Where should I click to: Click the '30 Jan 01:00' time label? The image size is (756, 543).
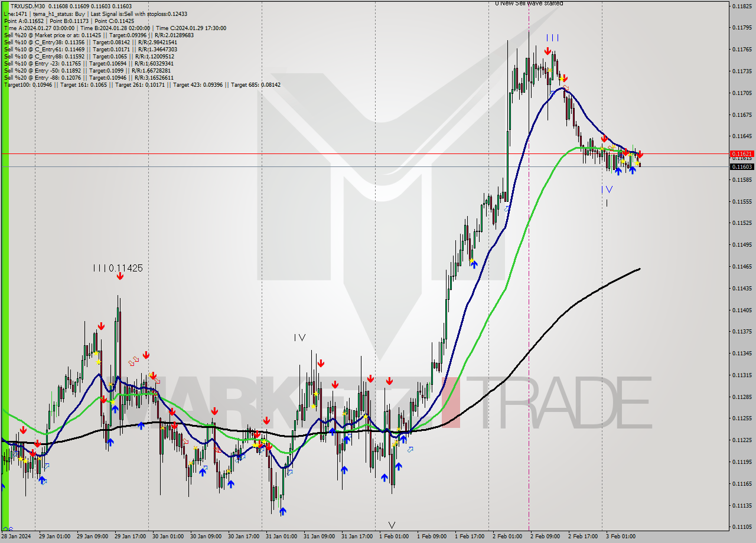coord(168,537)
